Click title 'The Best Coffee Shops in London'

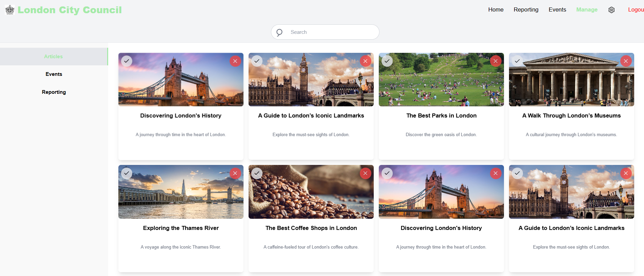pyautogui.click(x=311, y=228)
